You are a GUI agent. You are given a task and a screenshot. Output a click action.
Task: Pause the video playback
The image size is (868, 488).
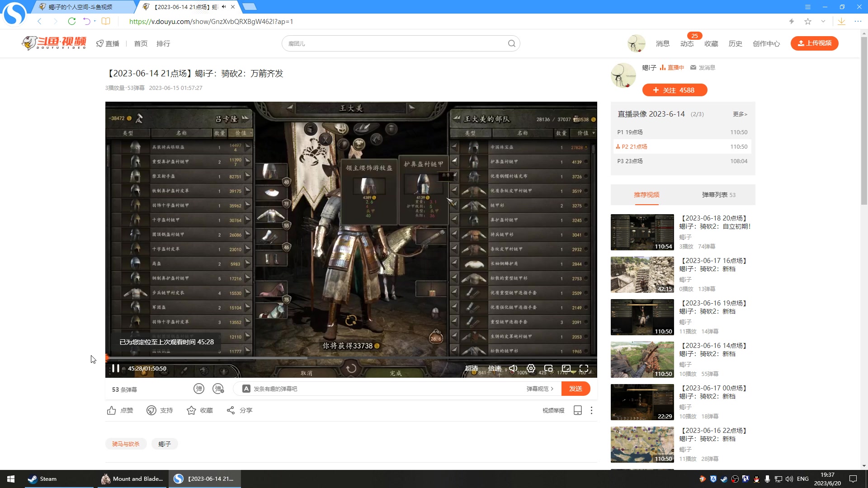click(116, 368)
